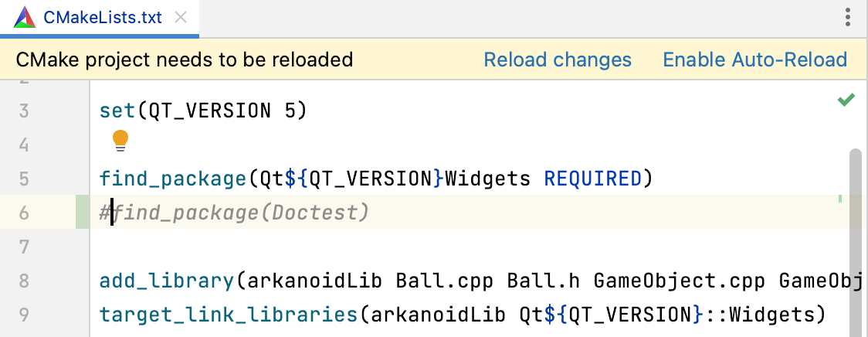The height and width of the screenshot is (337, 868).
Task: Close the CMakeLists.txt tab
Action: pyautogui.click(x=181, y=17)
